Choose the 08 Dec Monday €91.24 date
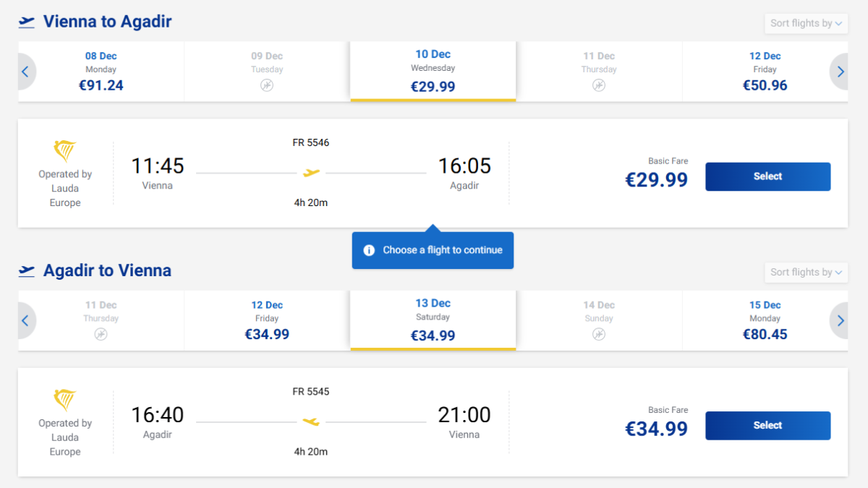868x488 pixels. point(101,72)
